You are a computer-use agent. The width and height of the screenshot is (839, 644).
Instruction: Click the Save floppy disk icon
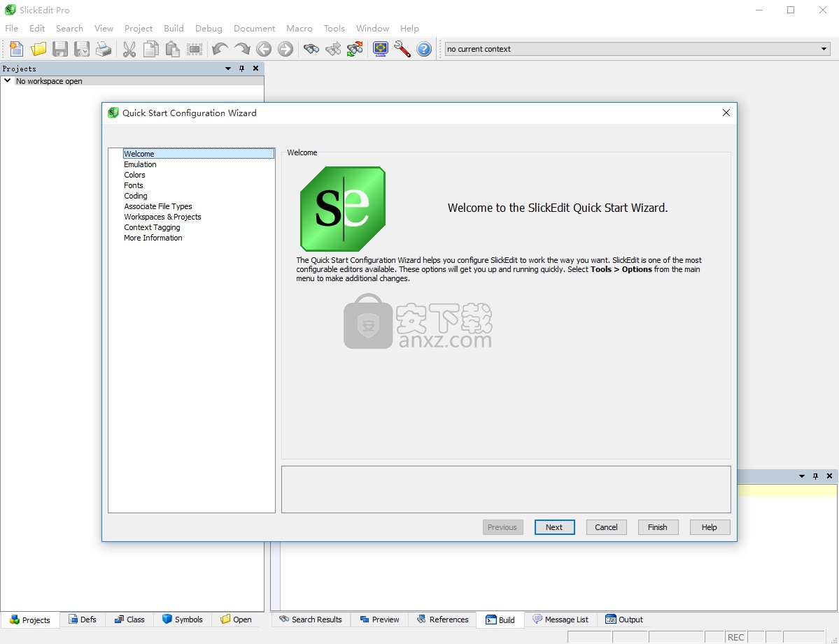tap(60, 49)
